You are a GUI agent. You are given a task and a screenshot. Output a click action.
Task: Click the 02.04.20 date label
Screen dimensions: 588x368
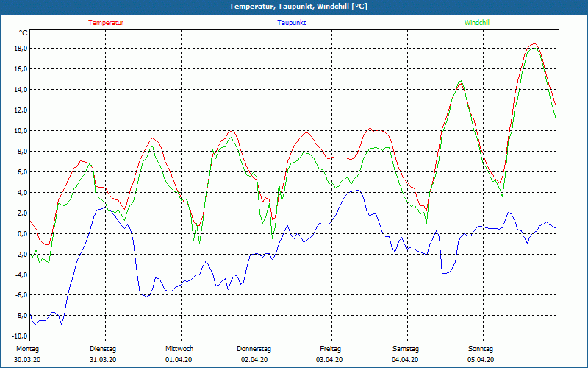[256, 360]
